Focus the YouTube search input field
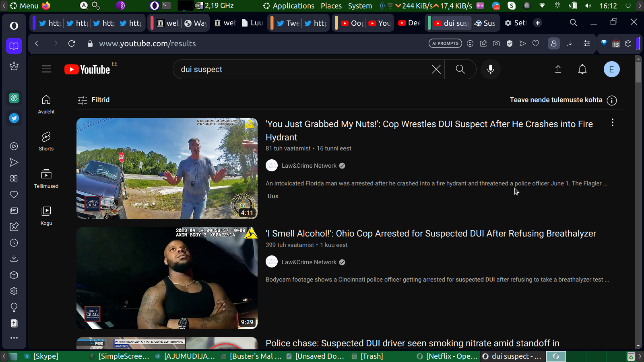The width and height of the screenshot is (644, 362). click(304, 69)
